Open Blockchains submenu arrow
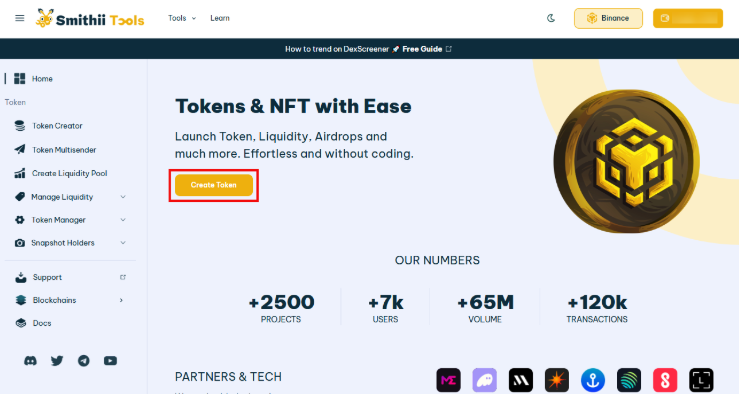739x397 pixels. 121,300
